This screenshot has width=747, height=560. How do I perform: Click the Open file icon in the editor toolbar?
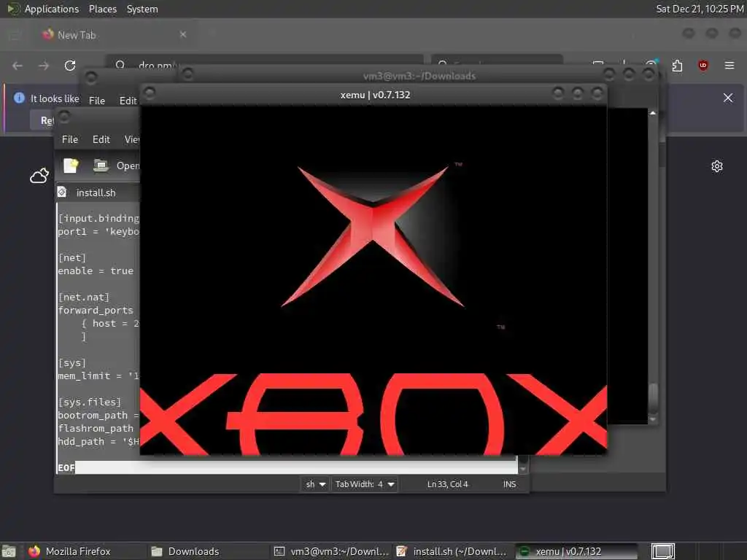pos(101,166)
